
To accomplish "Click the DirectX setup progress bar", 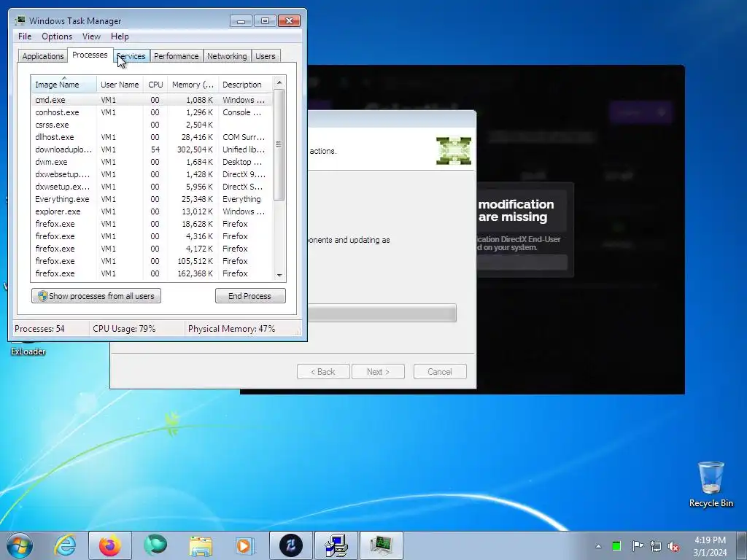I will [382, 314].
